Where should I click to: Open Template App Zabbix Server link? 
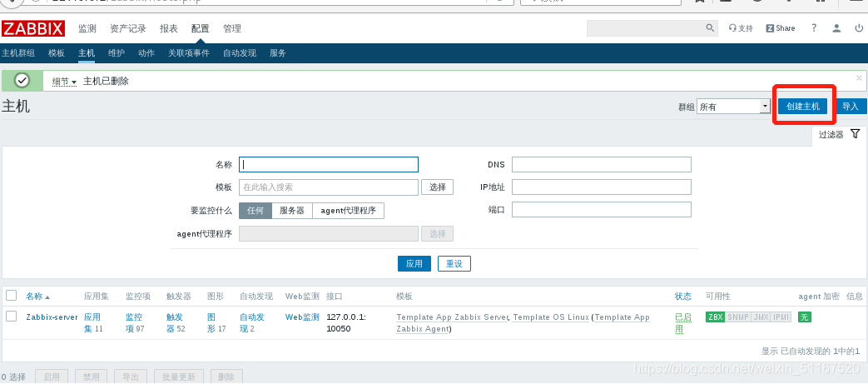pyautogui.click(x=452, y=317)
